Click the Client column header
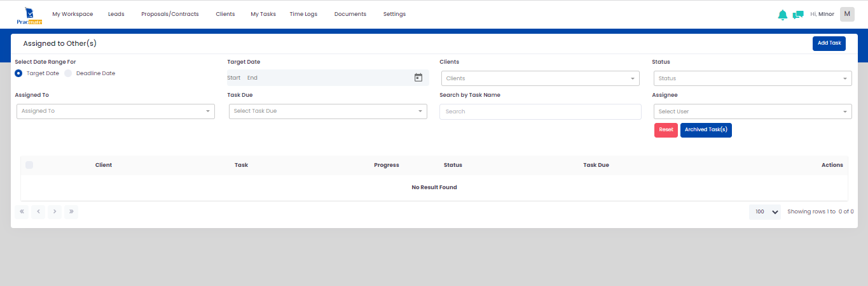This screenshot has height=286, width=868. (x=104, y=165)
